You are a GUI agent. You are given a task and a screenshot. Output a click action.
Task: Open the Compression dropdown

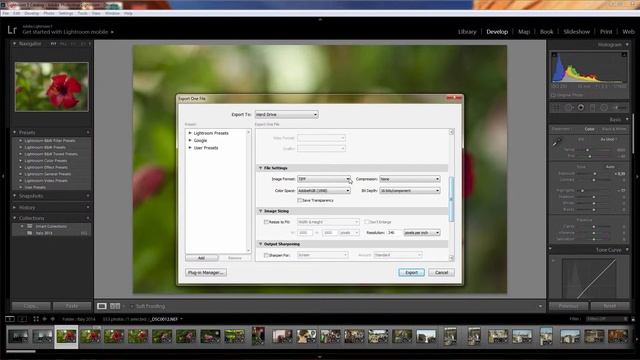tap(410, 179)
